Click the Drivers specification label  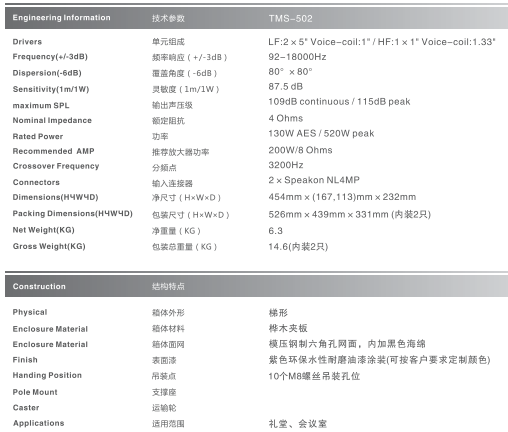click(27, 42)
